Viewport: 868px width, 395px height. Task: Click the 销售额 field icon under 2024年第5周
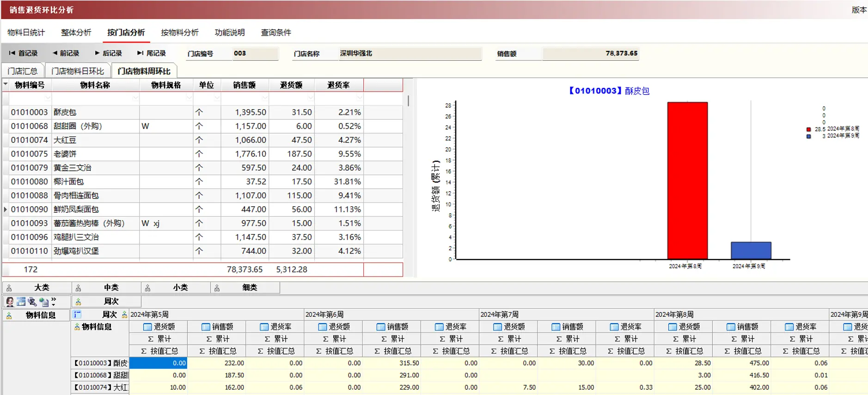206,327
